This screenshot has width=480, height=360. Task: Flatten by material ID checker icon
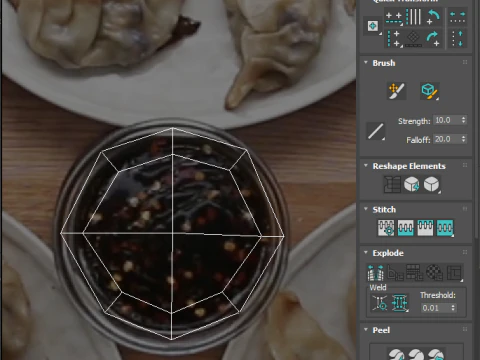coord(434,273)
